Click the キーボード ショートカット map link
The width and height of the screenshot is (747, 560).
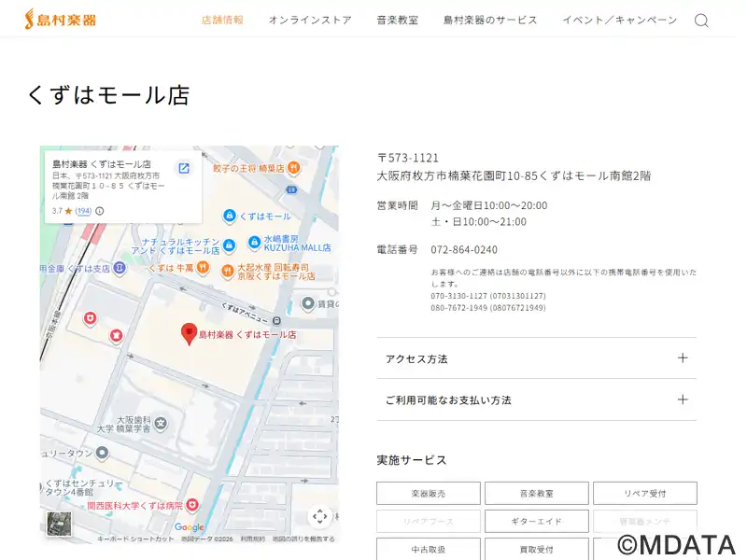135,539
